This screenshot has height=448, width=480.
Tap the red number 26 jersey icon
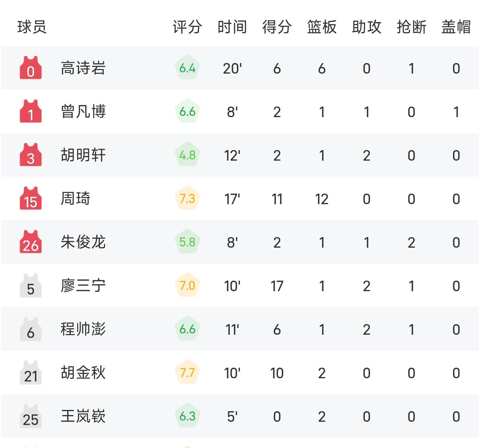31,242
